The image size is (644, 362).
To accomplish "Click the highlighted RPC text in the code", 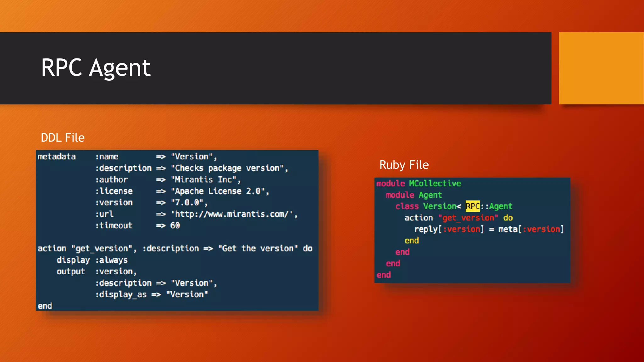I will coord(472,206).
